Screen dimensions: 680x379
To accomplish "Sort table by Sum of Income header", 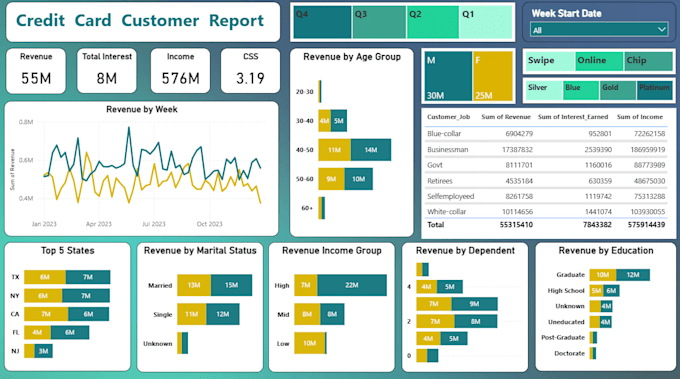I will (x=640, y=117).
